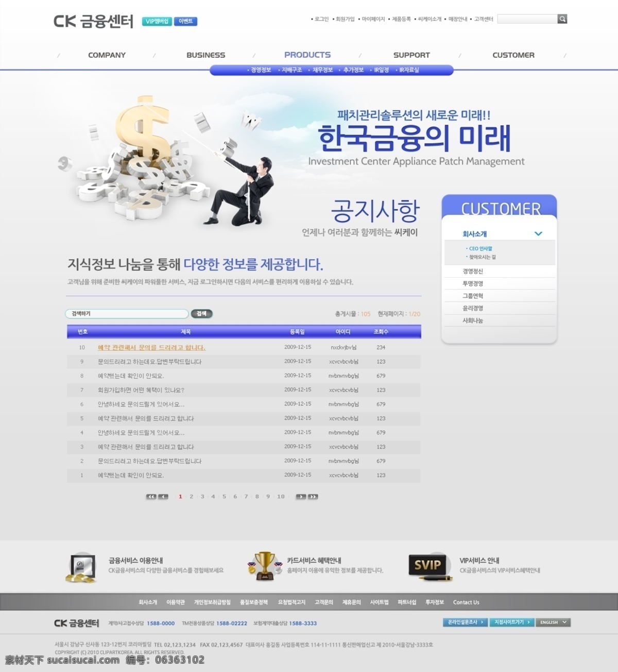Click the header search input field
Viewport: 618px width, 672px height.
(x=527, y=19)
